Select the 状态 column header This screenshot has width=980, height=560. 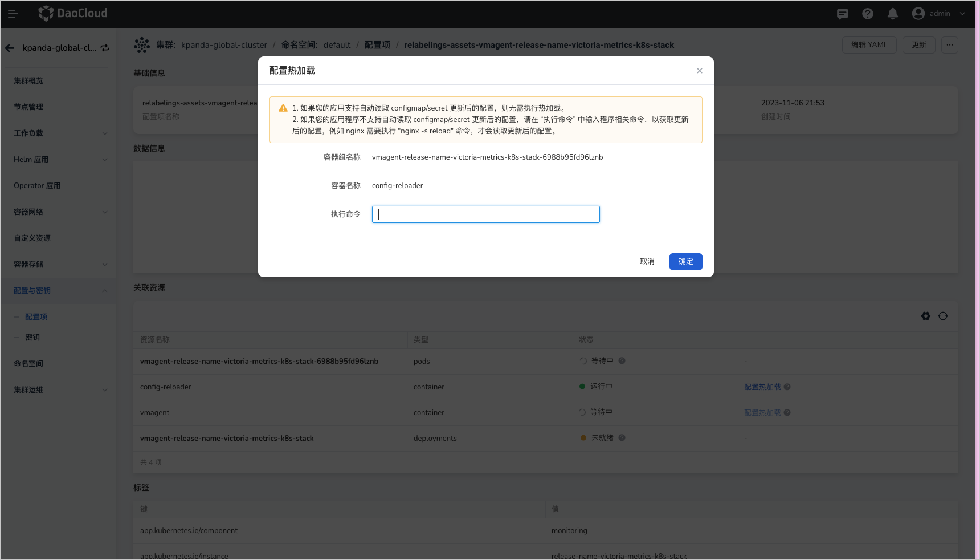(x=586, y=340)
